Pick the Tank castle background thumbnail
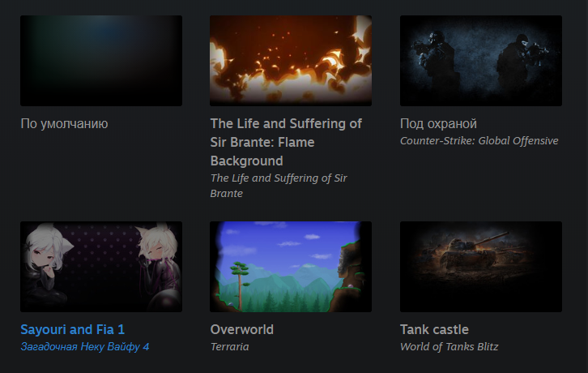The image size is (588, 373). tap(481, 267)
